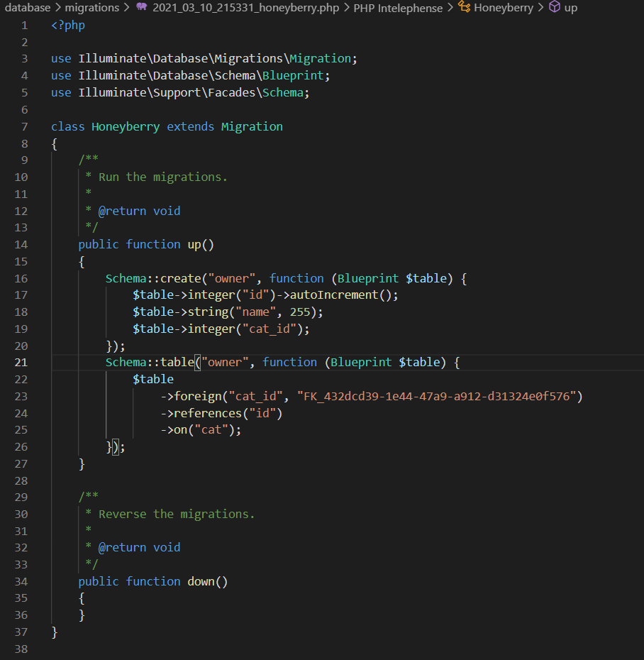Click 'autoIncrement()' method call
Viewport: 644px width, 660px height.
(x=340, y=295)
